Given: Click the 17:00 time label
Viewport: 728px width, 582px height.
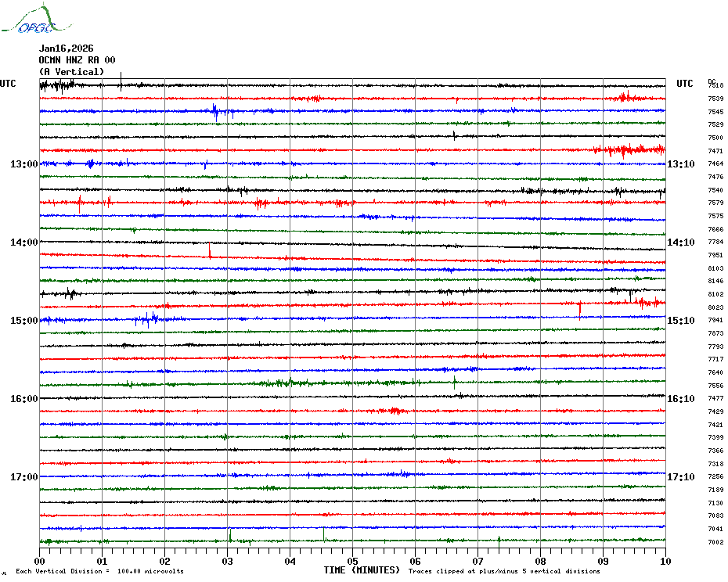Looking at the screenshot, I should point(24,476).
